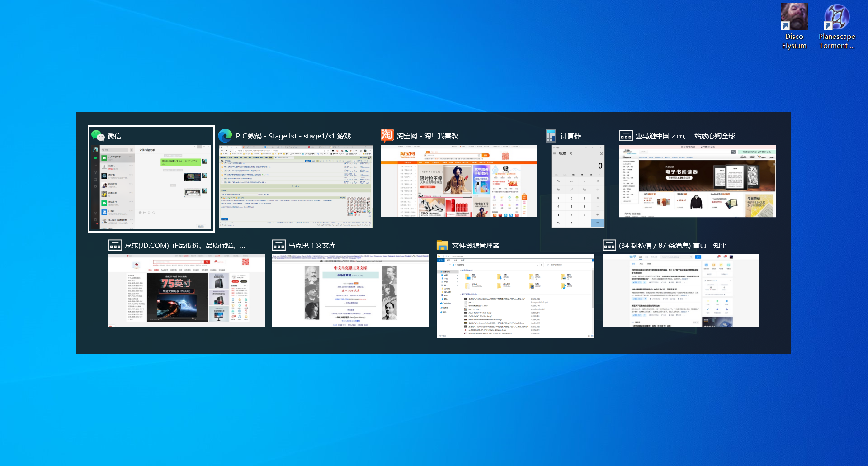The height and width of the screenshot is (466, 868).
Task: Click the 淘宝网 - 淘! 我喜欢 title text
Action: point(427,136)
